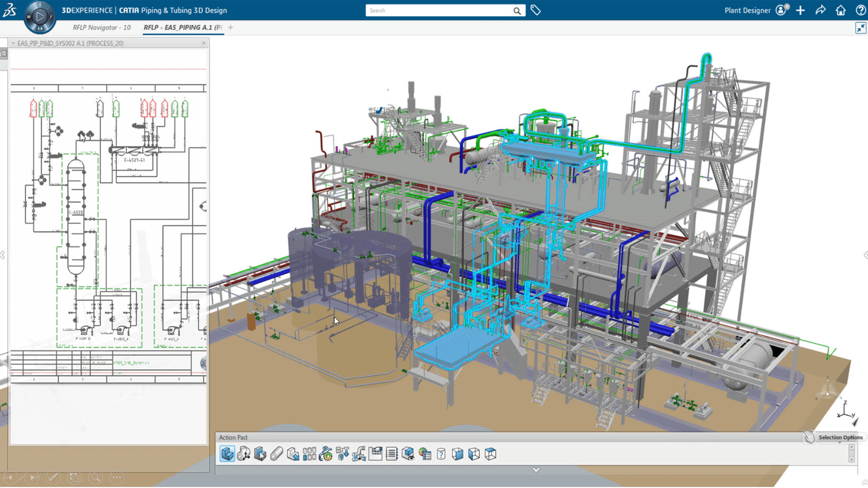Toggle the active blue part icon in Action Pad

pyautogui.click(x=227, y=454)
